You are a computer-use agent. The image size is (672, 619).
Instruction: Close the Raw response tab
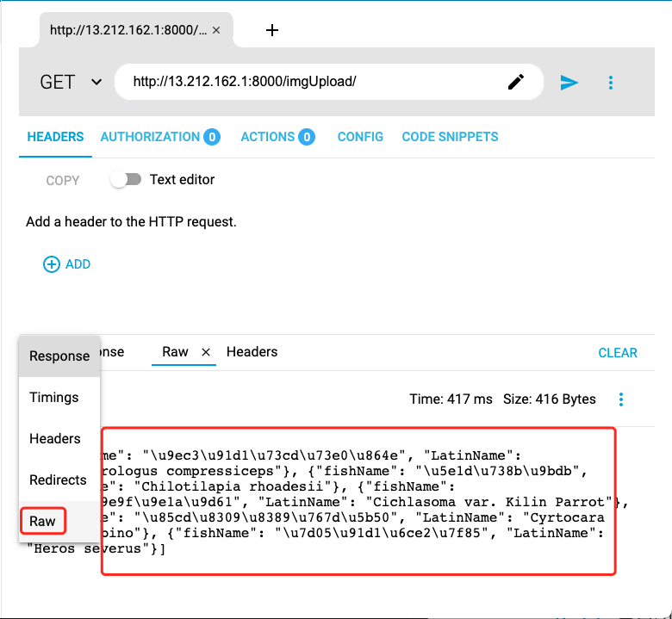coord(206,352)
